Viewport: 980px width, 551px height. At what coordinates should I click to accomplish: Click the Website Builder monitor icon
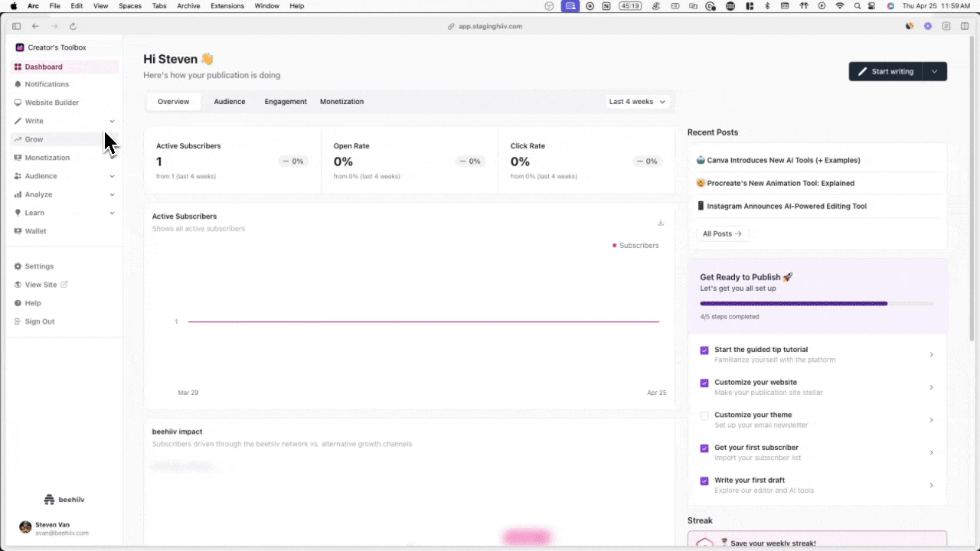click(x=18, y=103)
